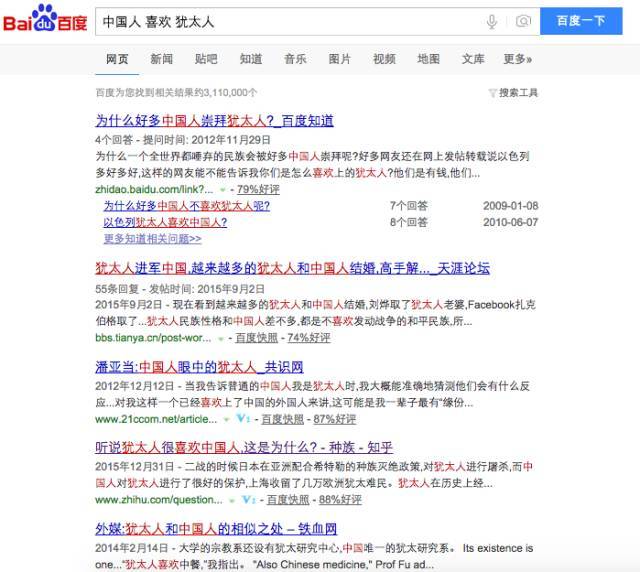The image size is (640, 572).
Task: Click the www.21ccom.net/article... URL
Action: pyautogui.click(x=156, y=419)
